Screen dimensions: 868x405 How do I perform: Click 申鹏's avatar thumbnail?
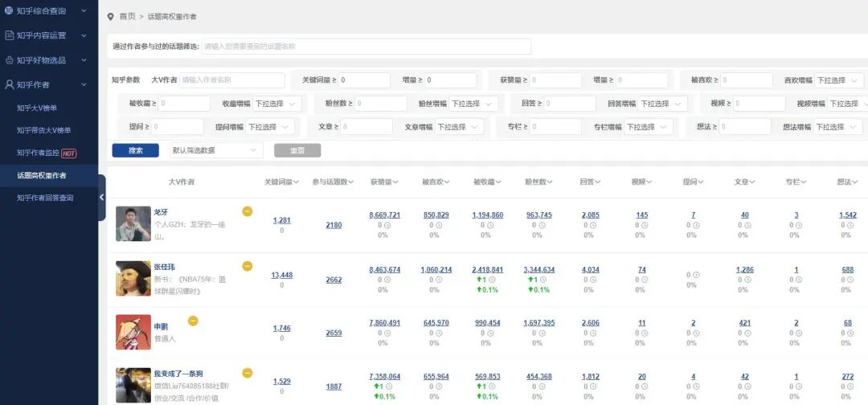click(133, 332)
